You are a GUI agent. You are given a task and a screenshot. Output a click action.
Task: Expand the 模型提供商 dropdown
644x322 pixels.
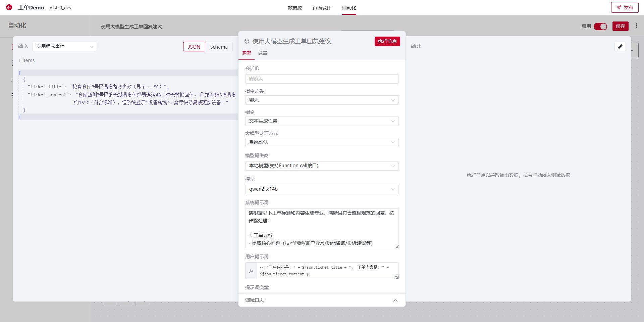click(321, 166)
